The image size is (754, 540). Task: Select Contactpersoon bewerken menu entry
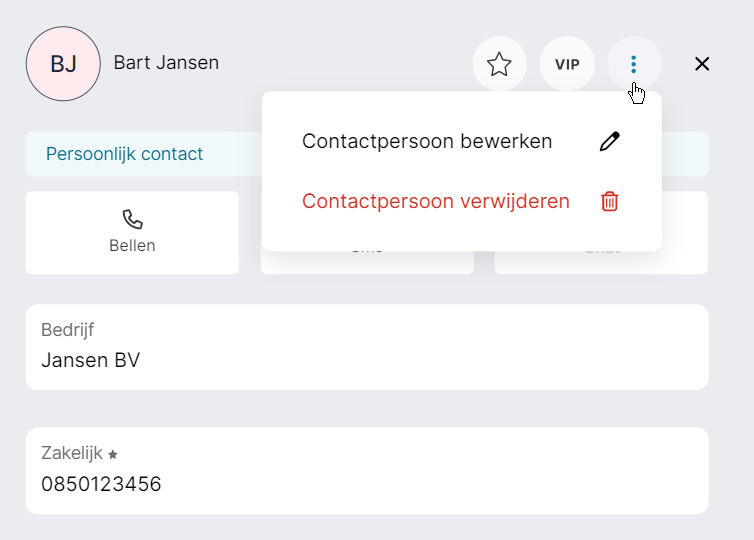(427, 141)
